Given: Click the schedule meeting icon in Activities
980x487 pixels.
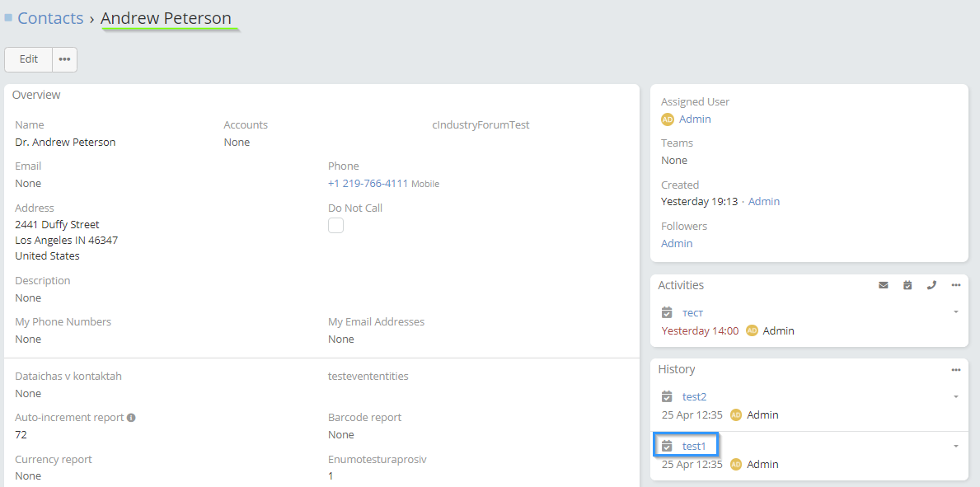Looking at the screenshot, I should coord(907,285).
